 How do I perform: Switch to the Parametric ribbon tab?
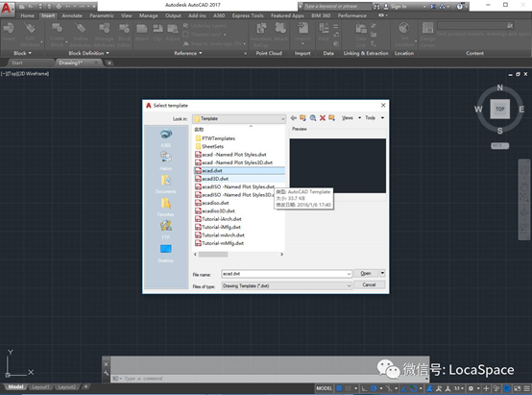point(102,15)
